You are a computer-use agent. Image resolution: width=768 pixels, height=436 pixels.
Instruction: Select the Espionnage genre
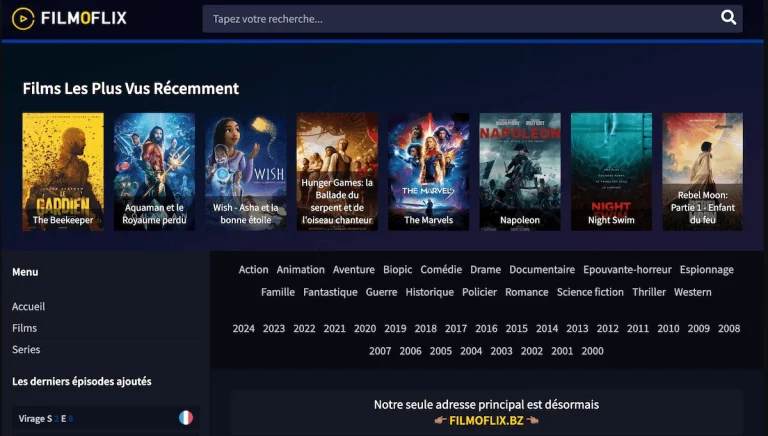pos(706,270)
